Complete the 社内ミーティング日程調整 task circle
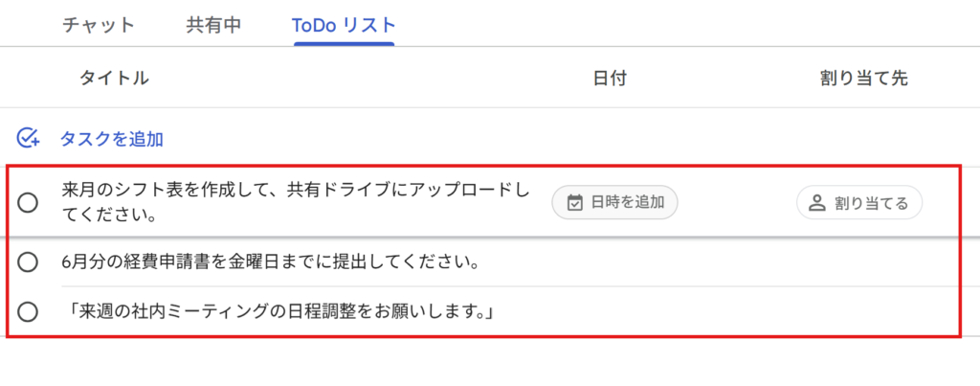The image size is (980, 386). click(28, 311)
